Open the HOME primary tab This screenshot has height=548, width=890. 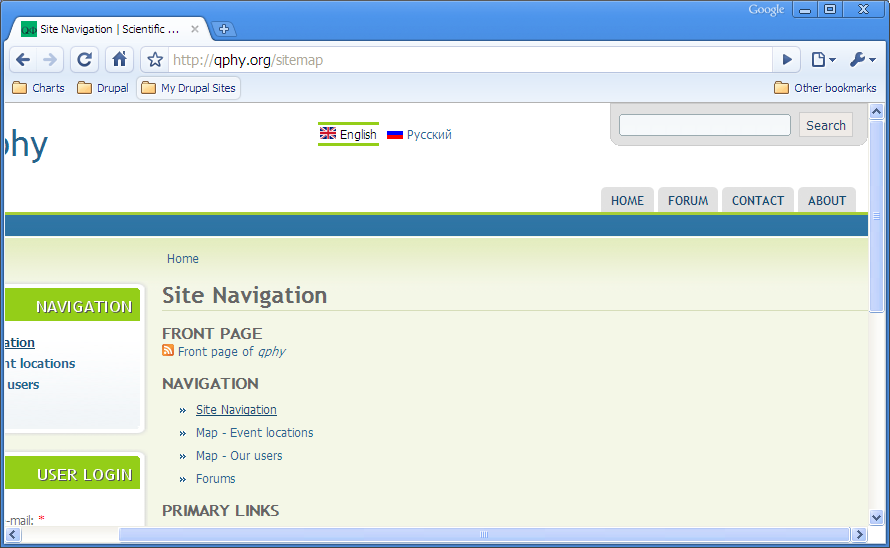pos(627,200)
